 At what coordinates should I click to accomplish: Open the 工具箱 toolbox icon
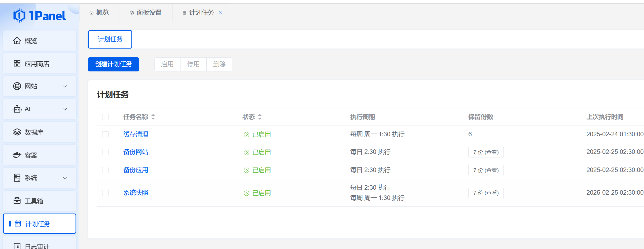(x=17, y=201)
